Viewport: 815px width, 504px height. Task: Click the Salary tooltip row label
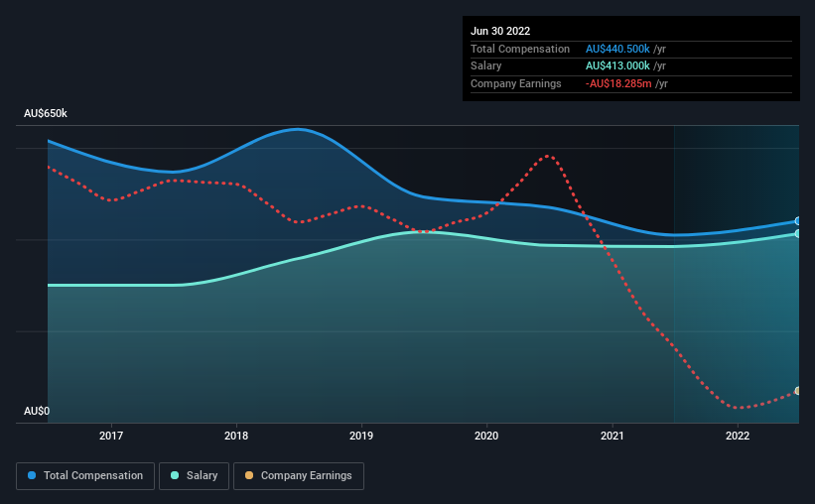pyautogui.click(x=486, y=66)
